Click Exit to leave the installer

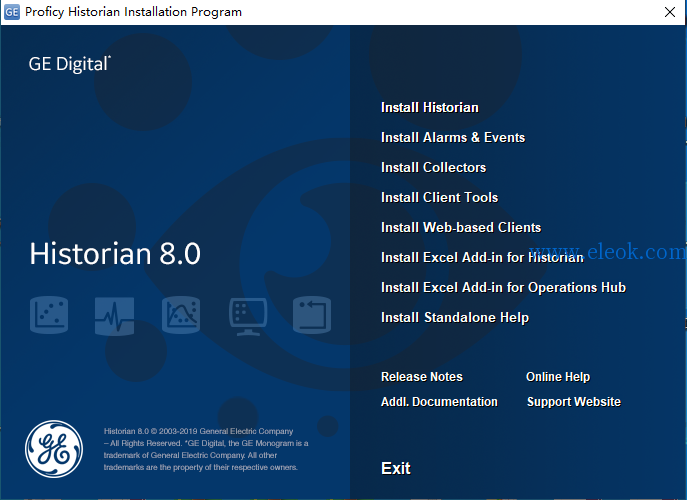point(396,468)
